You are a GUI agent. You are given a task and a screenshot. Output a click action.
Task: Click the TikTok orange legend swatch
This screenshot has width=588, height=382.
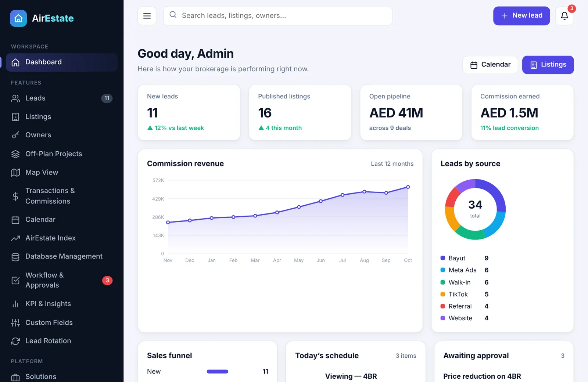point(443,294)
